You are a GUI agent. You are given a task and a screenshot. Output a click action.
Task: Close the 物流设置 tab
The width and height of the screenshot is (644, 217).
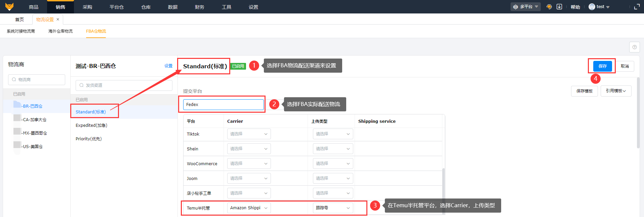click(x=58, y=19)
